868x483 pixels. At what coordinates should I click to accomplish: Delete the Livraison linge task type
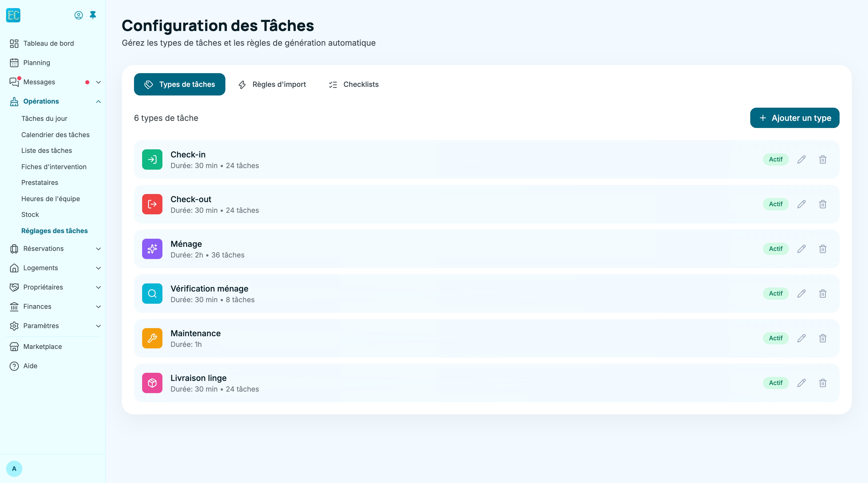pos(823,383)
